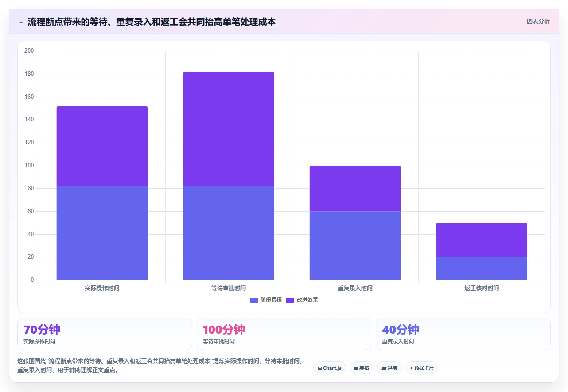
Task: Click the 阶段累积 legend label
Action: 271,300
